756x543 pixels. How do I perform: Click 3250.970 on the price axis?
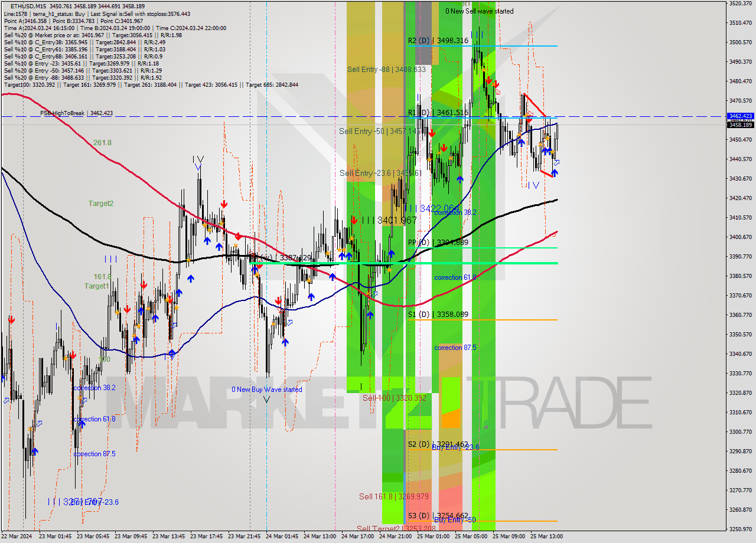click(740, 529)
